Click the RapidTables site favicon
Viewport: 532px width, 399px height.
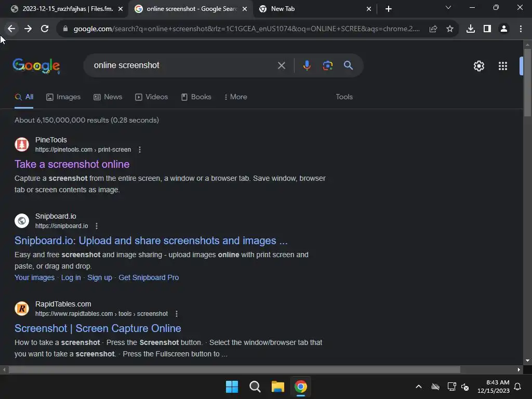(x=22, y=309)
